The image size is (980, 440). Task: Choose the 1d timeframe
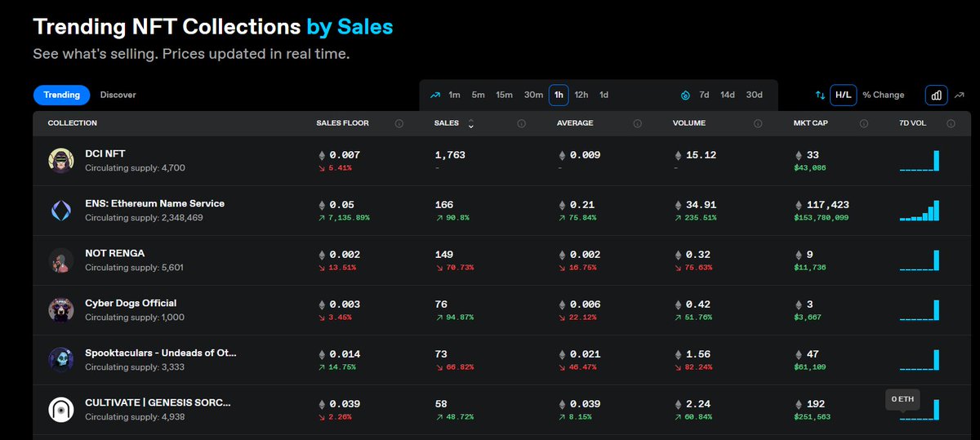(x=604, y=95)
